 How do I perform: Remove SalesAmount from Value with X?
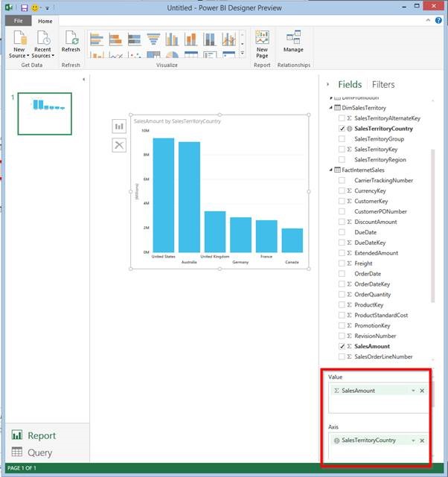tap(422, 391)
